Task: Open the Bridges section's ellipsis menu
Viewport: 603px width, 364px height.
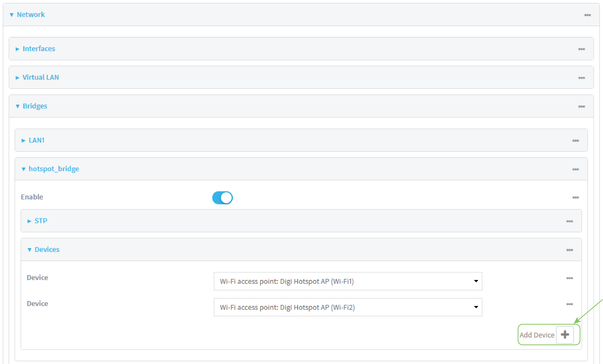Action: click(x=581, y=106)
